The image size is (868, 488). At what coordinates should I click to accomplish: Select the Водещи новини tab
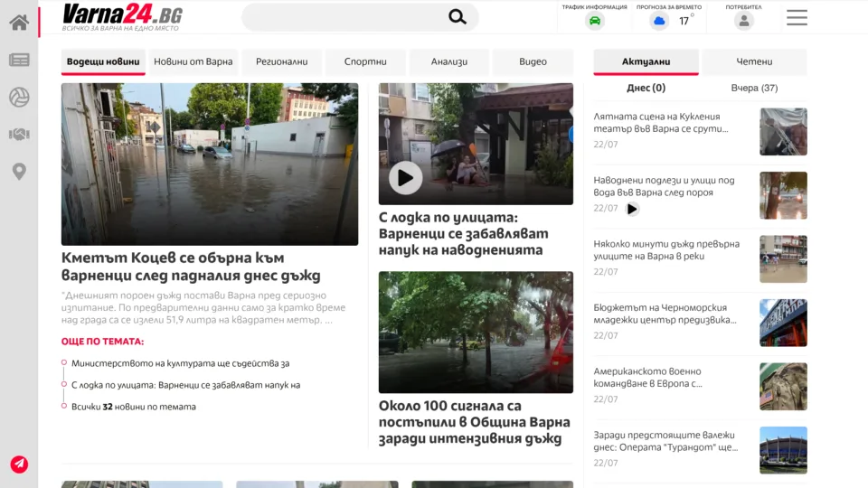click(103, 61)
